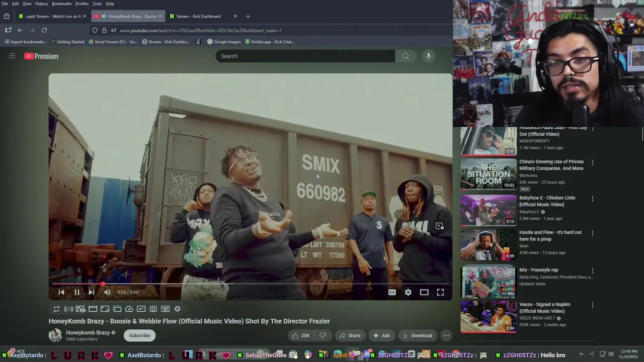The image size is (644, 362).
Task: Click the list with eye icon
Action: point(80,309)
